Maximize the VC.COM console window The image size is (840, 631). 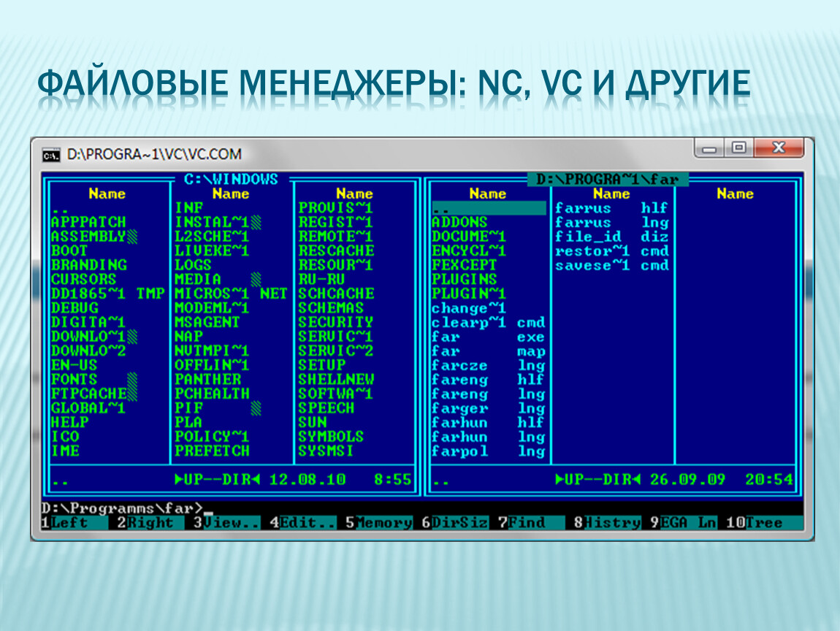(738, 148)
